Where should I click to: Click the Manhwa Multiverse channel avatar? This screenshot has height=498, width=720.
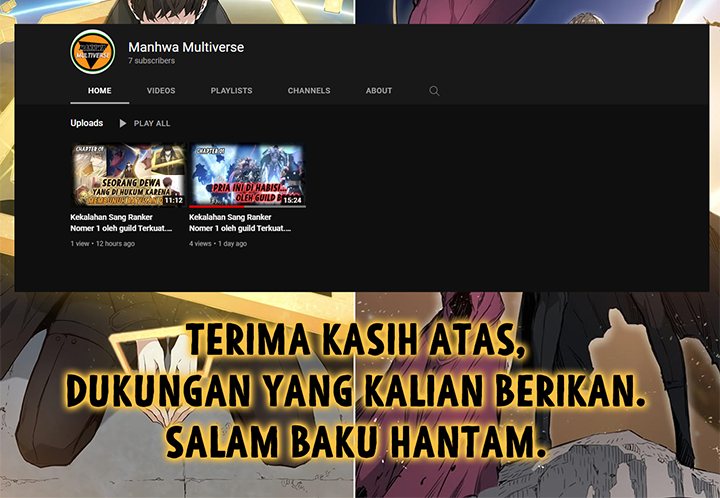click(92, 52)
